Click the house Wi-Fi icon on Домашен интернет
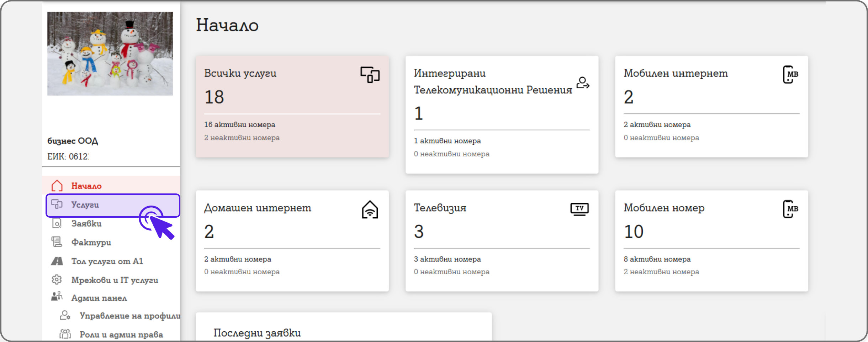 click(370, 209)
